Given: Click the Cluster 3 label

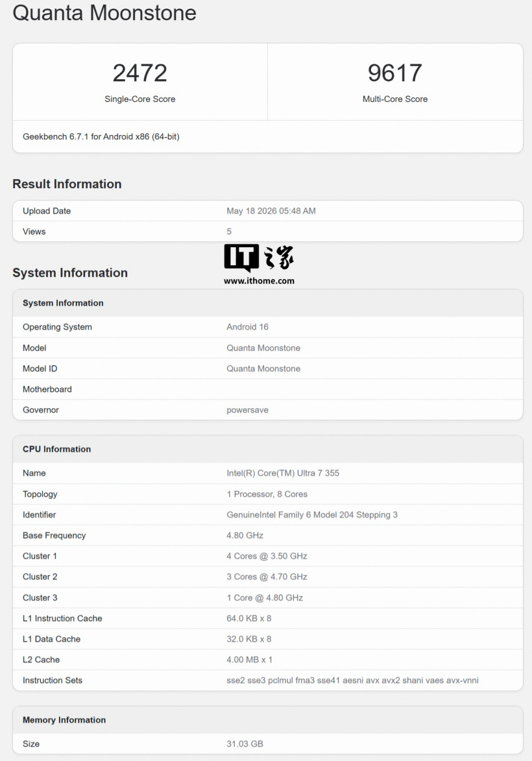Looking at the screenshot, I should (40, 598).
